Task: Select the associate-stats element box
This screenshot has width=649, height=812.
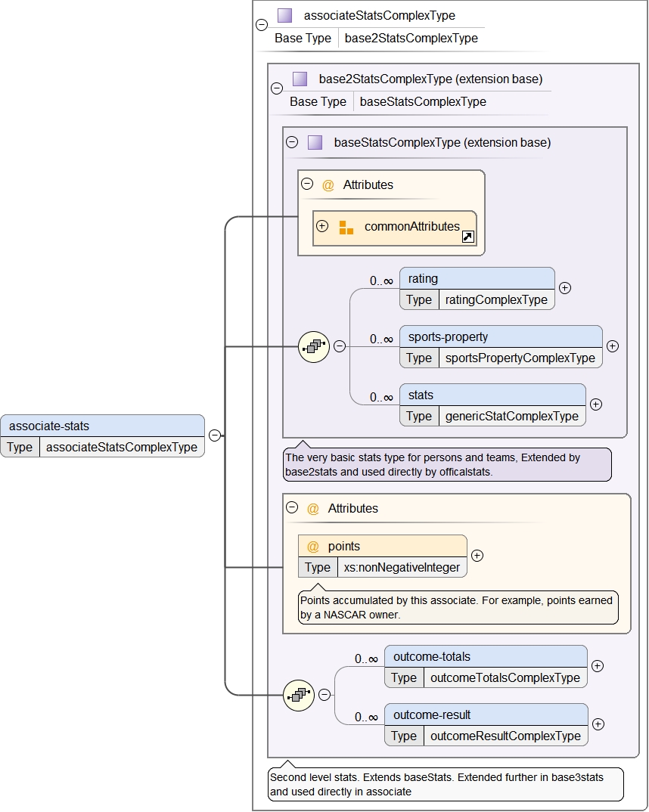Action: click(103, 426)
